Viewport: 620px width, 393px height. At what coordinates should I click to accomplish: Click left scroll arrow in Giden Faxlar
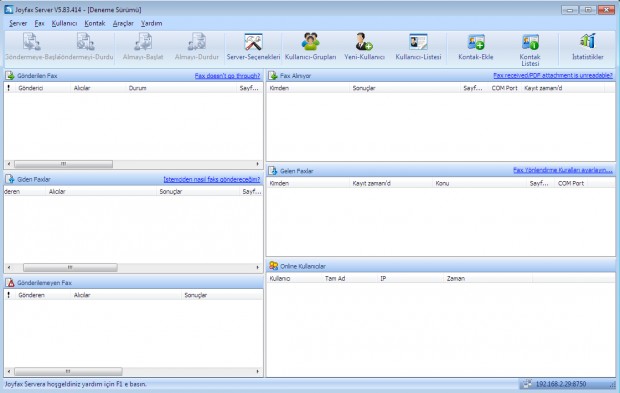pos(9,267)
